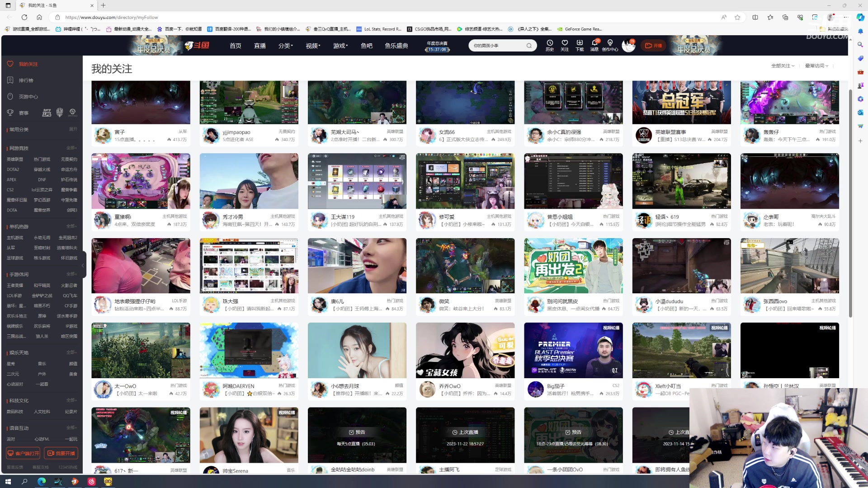The height and width of the screenshot is (488, 868).
Task: Open the 历史 history clock icon
Action: (x=550, y=43)
